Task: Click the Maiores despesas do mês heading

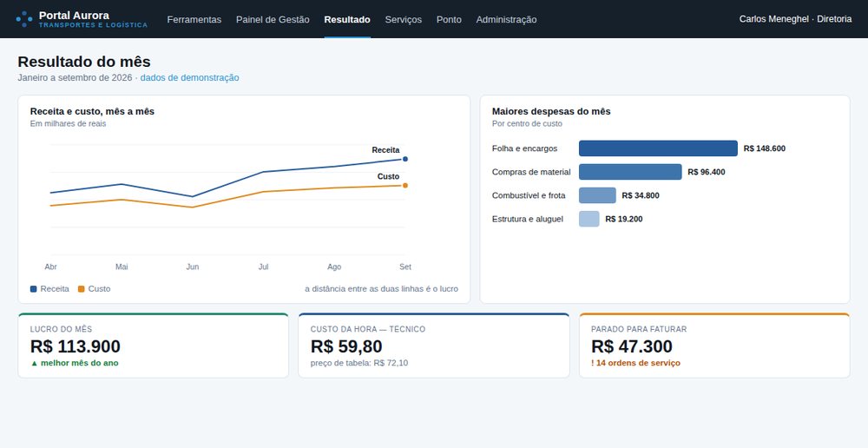Action: tap(551, 111)
